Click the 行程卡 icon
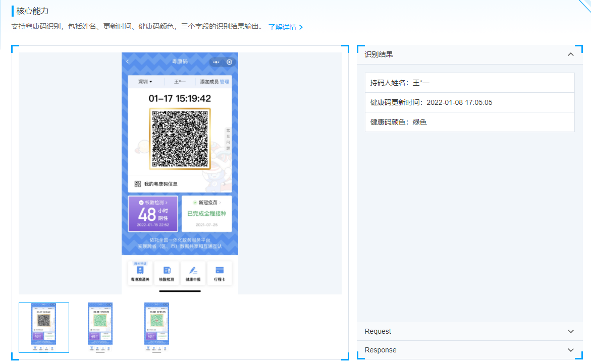The image size is (591, 364). coord(220,273)
